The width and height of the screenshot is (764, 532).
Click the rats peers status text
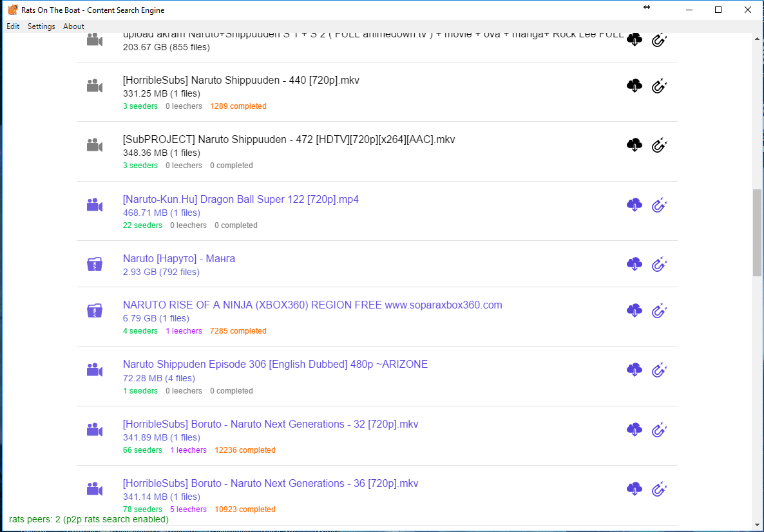click(89, 519)
